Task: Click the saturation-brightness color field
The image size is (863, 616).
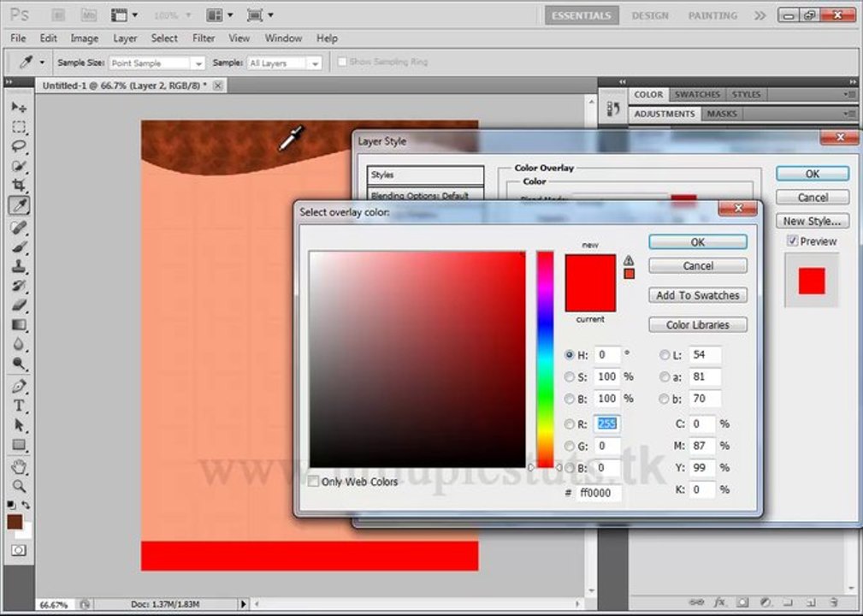Action: 417,359
